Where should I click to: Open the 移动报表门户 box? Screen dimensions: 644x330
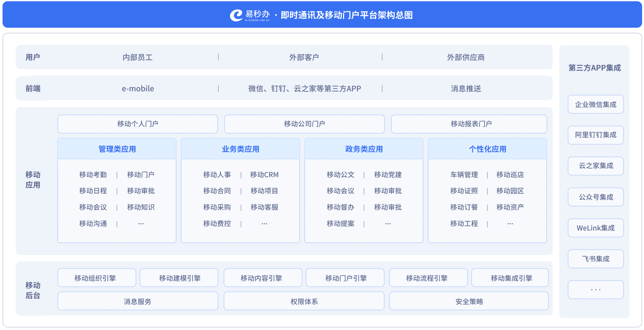point(469,124)
